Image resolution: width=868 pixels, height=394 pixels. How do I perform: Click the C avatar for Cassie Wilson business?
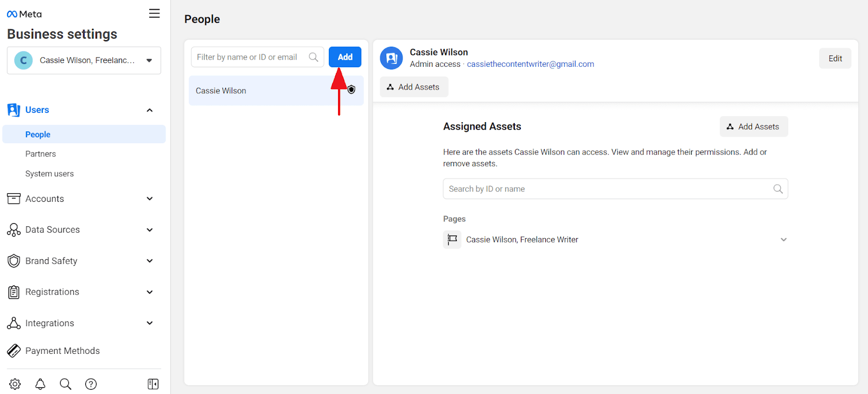coord(23,60)
